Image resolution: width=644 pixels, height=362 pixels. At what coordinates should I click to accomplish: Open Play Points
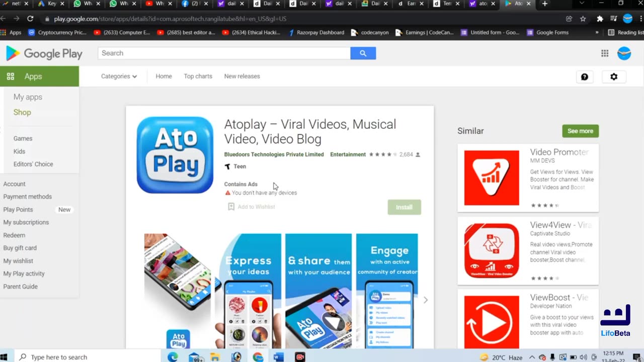pyautogui.click(x=18, y=210)
